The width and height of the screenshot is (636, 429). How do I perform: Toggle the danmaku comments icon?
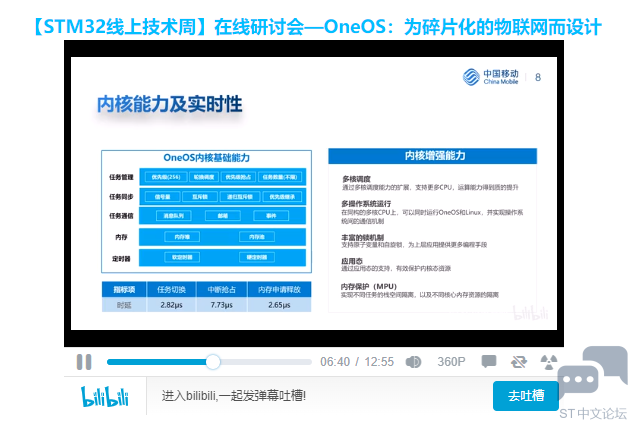(489, 361)
